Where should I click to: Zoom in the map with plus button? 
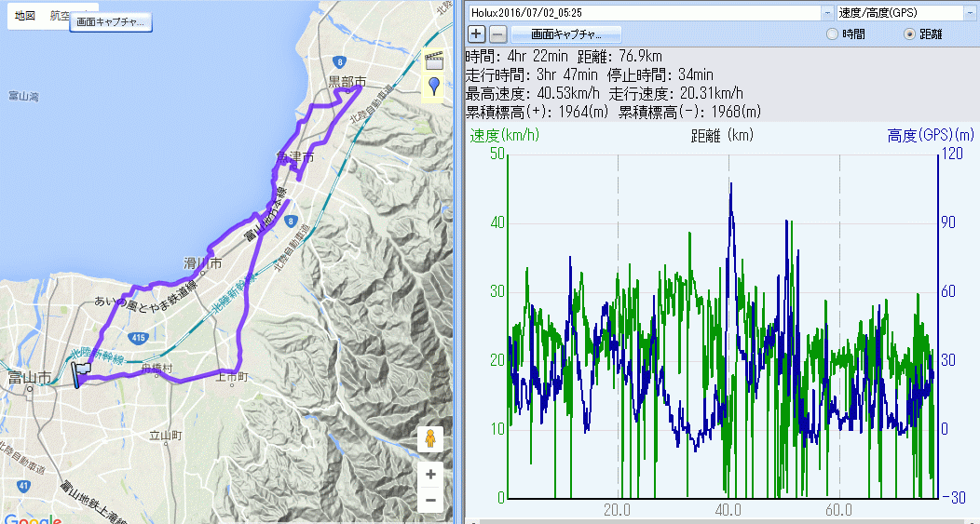click(x=430, y=474)
